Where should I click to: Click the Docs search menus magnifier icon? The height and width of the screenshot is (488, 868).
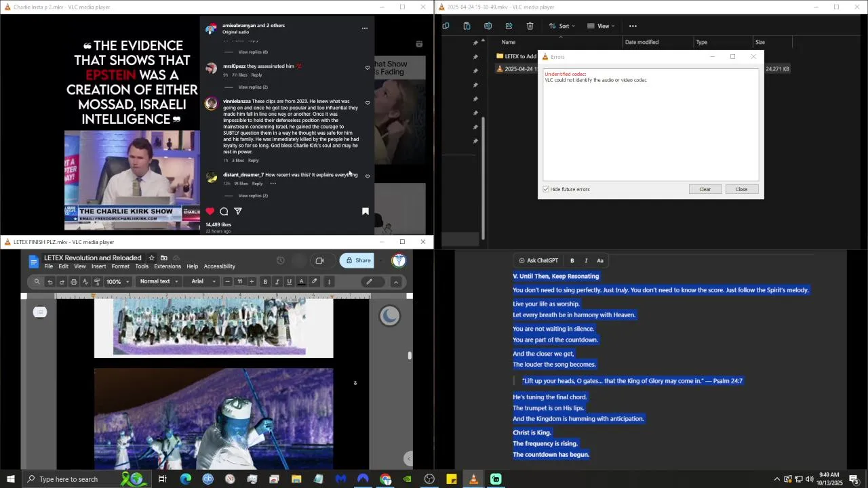point(37,282)
